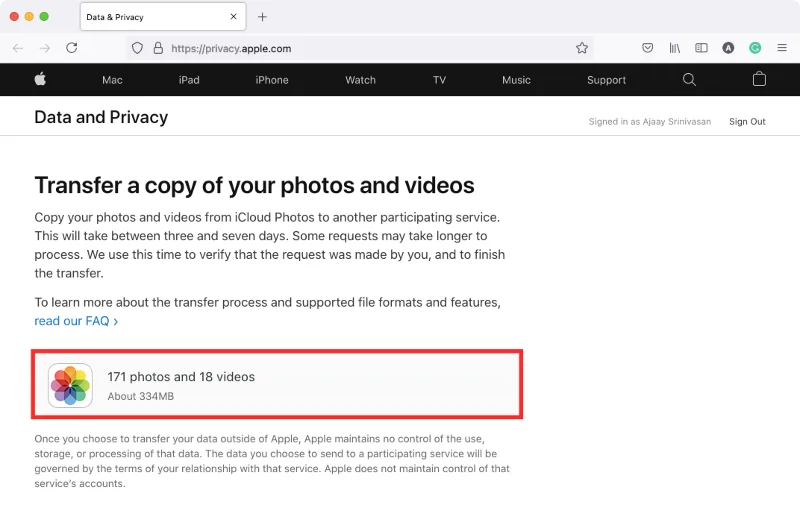
Task: Open the iPad menu item
Action: click(x=189, y=80)
